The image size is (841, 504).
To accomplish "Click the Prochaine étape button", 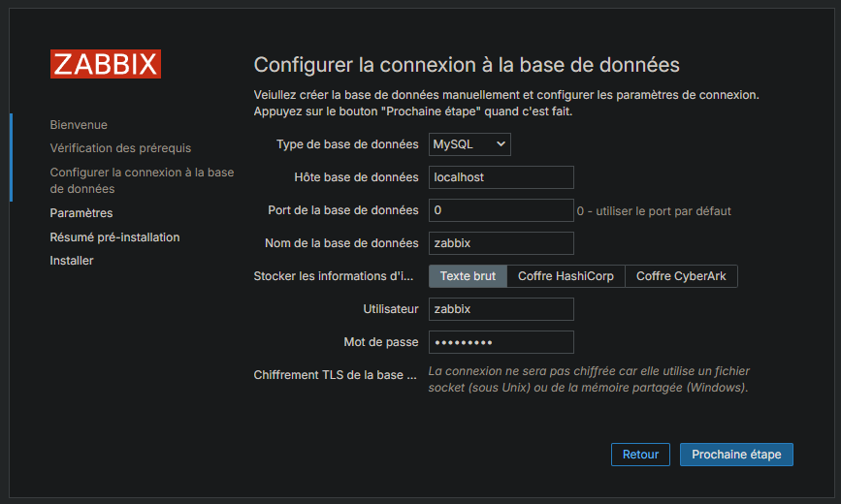I will pos(736,455).
